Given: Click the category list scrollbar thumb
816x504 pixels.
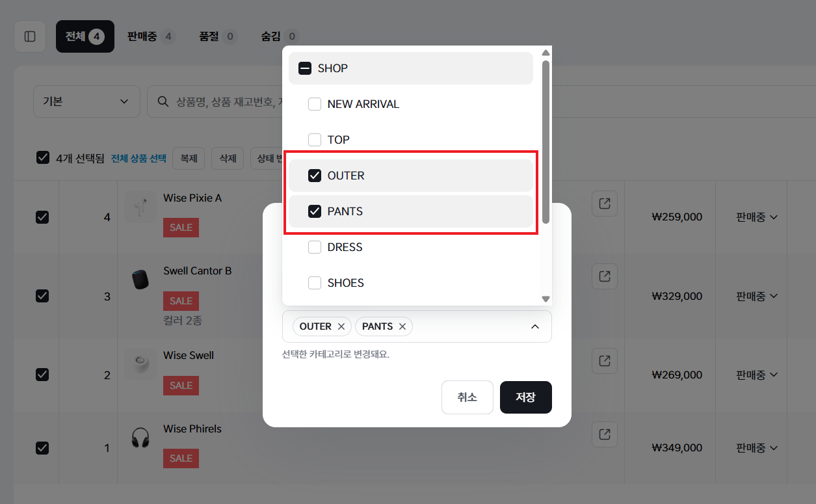Looking at the screenshot, I should point(546,142).
